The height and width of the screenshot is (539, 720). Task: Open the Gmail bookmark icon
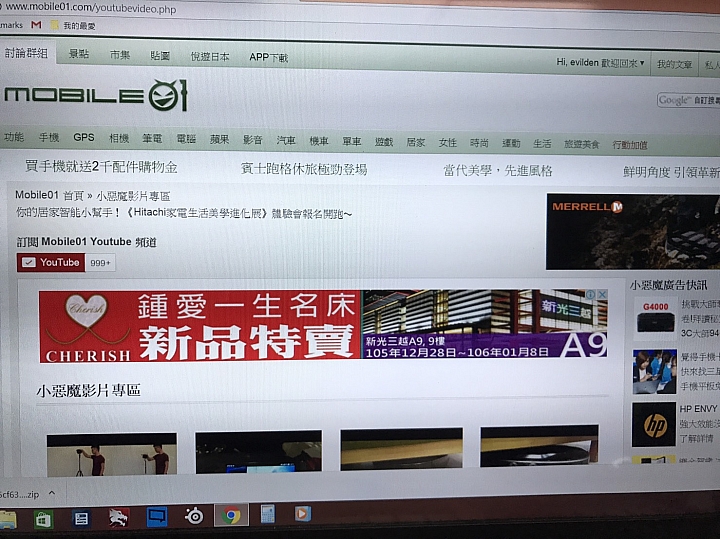pos(36,25)
